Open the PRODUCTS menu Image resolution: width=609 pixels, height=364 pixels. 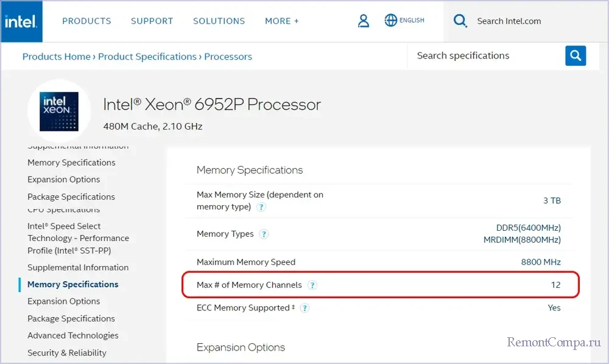(86, 21)
